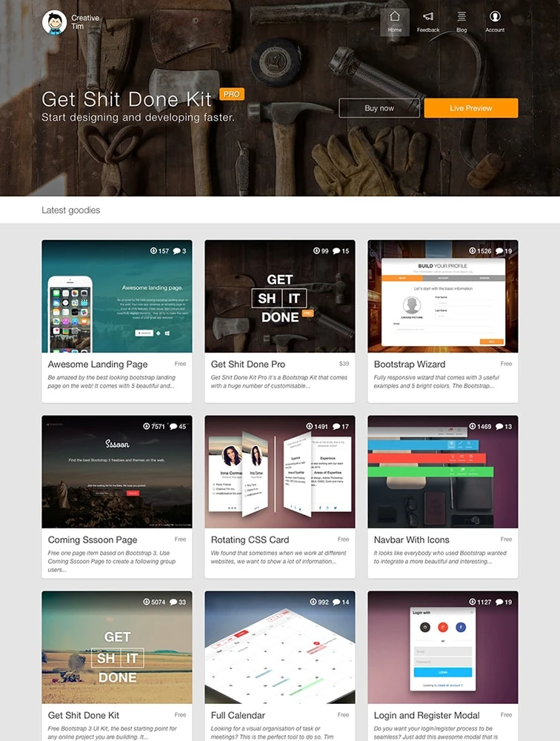
Task: Click download count 5074 on Get Shit Done Kit card
Action: click(x=154, y=602)
